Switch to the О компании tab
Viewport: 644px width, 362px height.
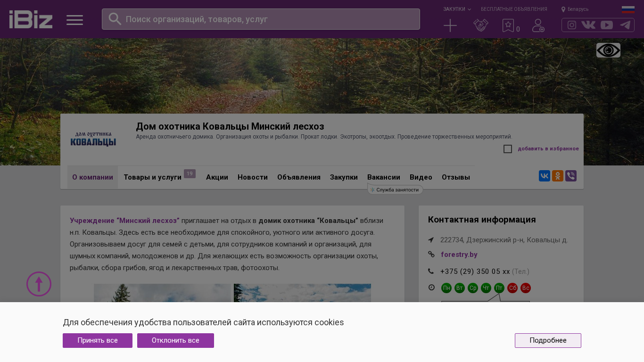pos(92,177)
